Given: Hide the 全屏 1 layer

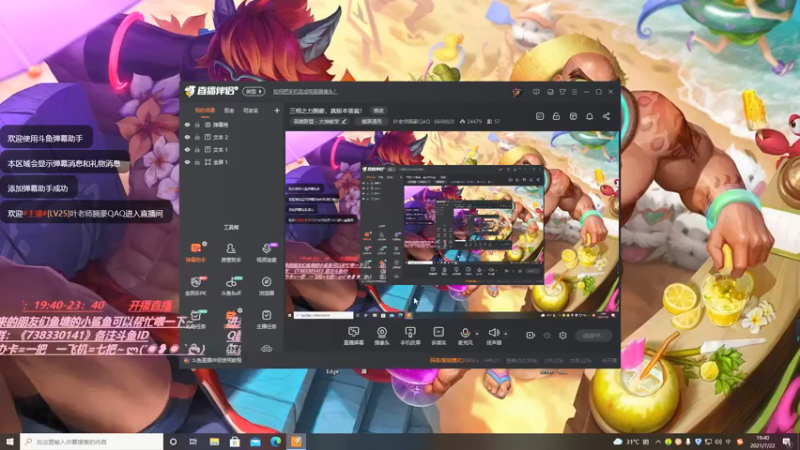Looking at the screenshot, I should pyautogui.click(x=187, y=162).
